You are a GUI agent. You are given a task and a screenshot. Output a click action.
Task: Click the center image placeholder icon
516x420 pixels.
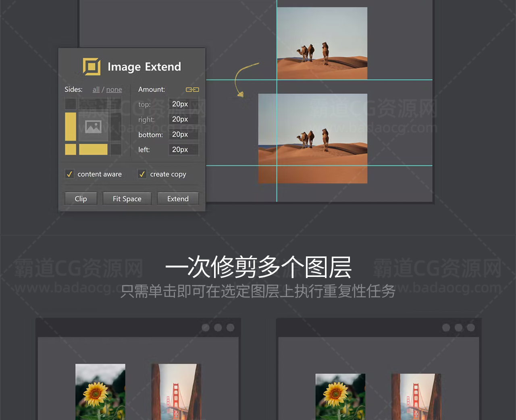coord(93,127)
